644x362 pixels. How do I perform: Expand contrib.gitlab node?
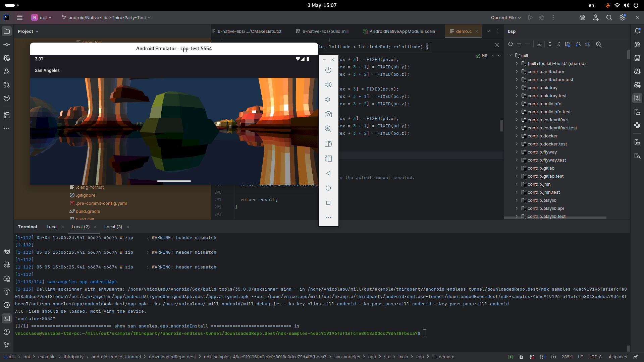coord(517,168)
